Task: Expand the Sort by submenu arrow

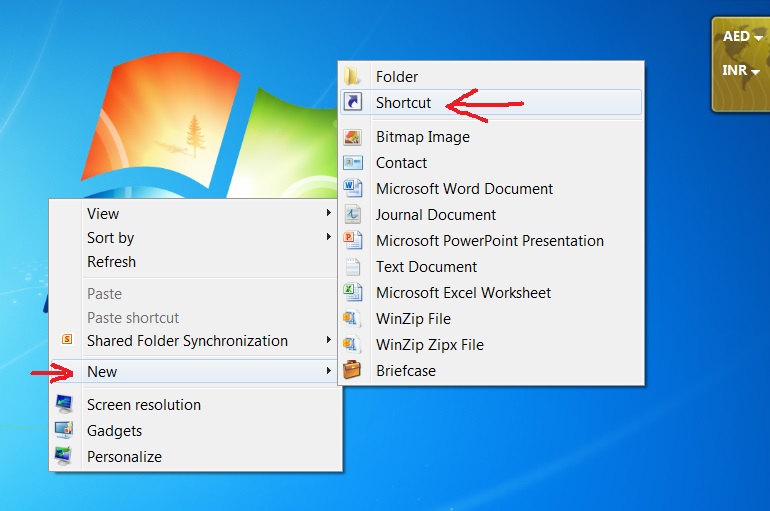Action: point(329,237)
